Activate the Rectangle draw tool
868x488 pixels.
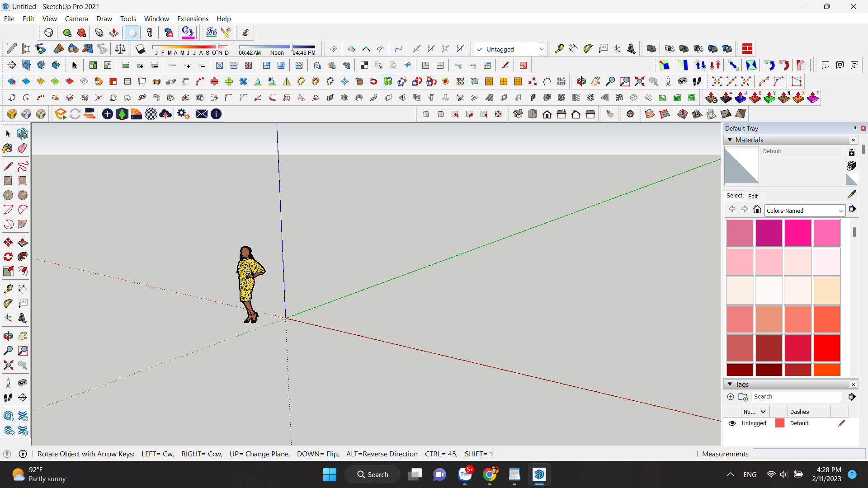(x=8, y=180)
